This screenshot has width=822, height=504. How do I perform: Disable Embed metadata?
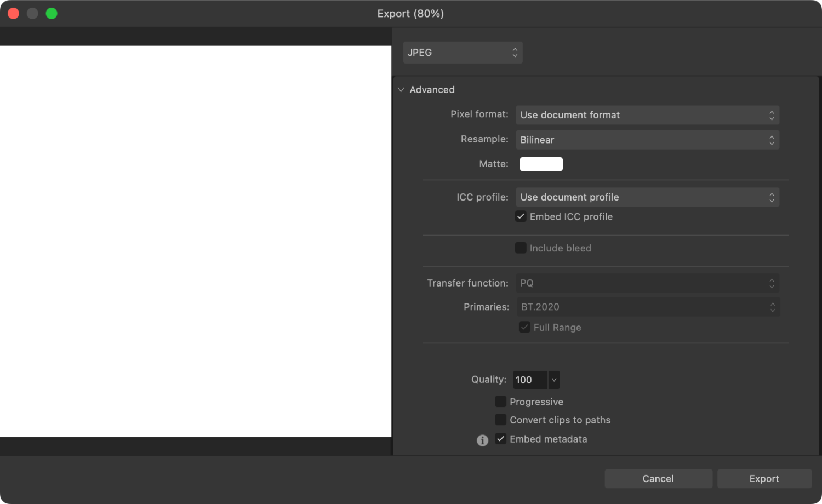point(500,439)
